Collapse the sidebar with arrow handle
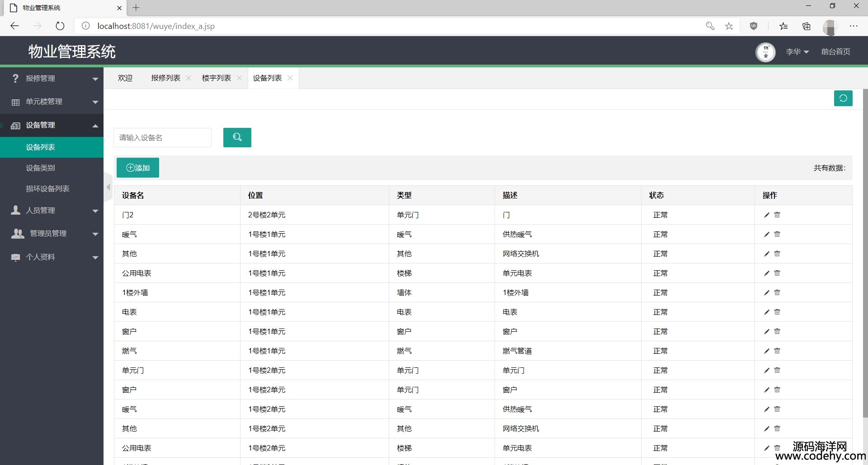The image size is (868, 465). click(108, 187)
